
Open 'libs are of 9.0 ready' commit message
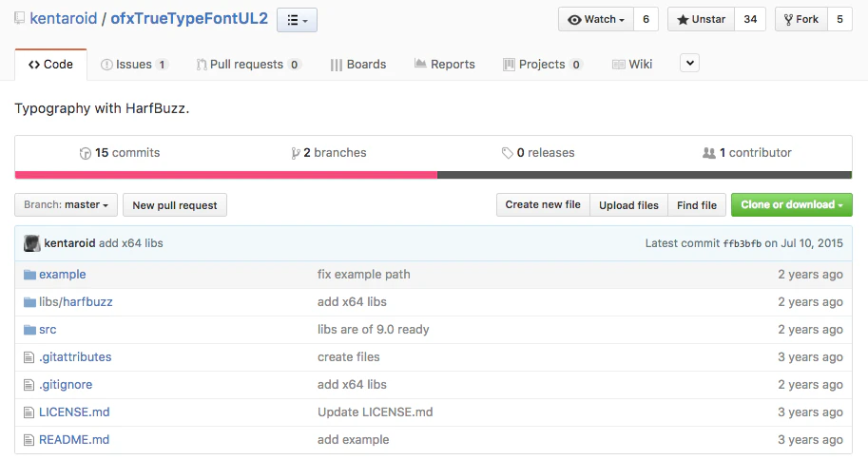(373, 330)
